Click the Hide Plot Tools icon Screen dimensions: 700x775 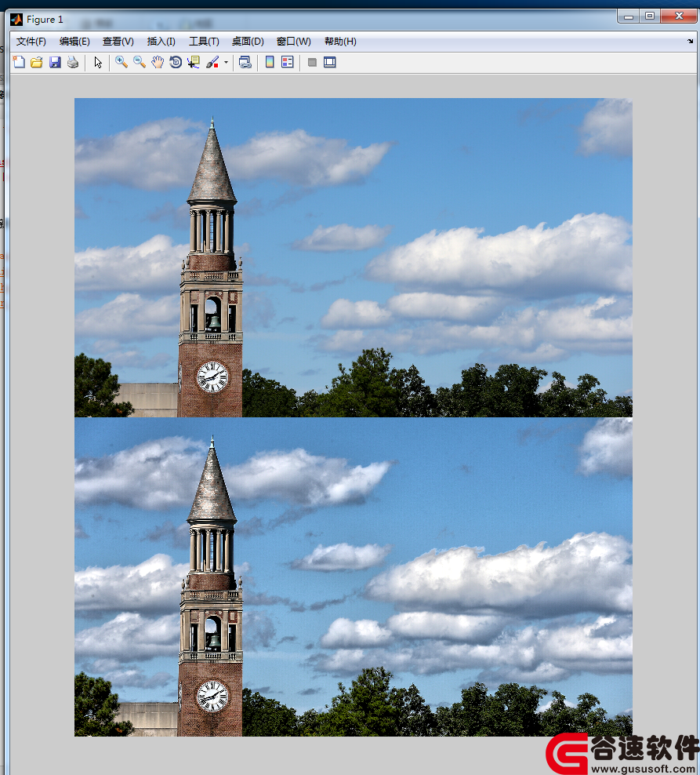pyautogui.click(x=312, y=62)
